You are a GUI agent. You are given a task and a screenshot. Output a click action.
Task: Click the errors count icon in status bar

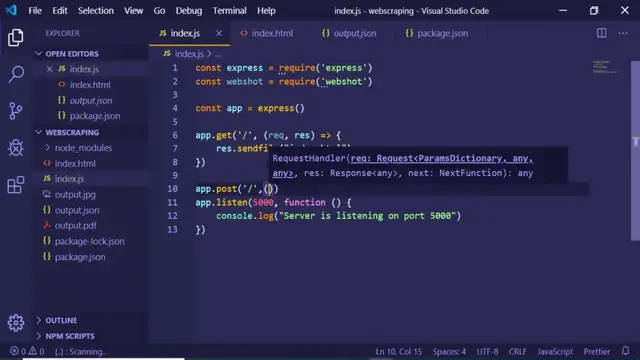click(x=14, y=351)
